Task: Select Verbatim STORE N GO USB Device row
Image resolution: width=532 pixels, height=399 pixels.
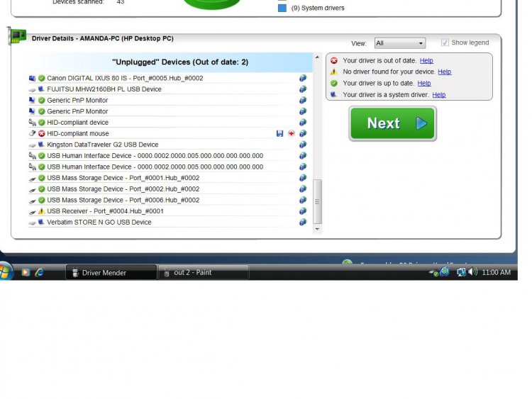Action: [167, 222]
